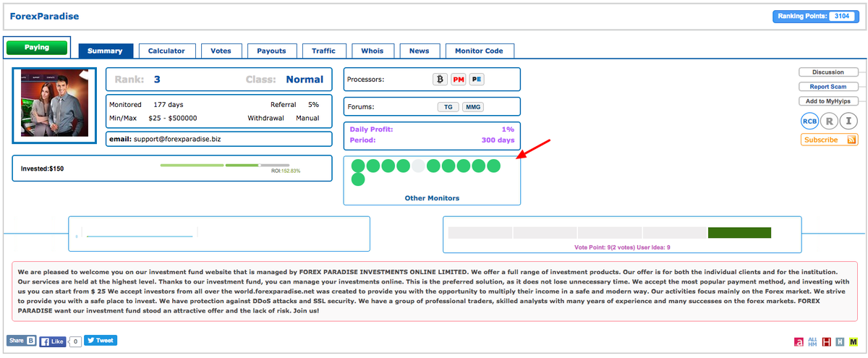Click the 'ROI:152.83%' value
Image resolution: width=868 pixels, height=358 pixels.
pyautogui.click(x=286, y=171)
